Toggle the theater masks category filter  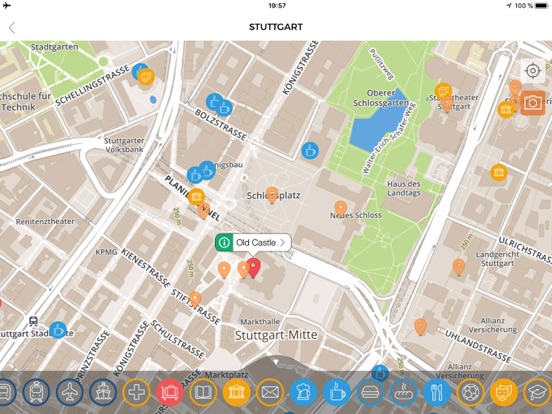(x=504, y=392)
